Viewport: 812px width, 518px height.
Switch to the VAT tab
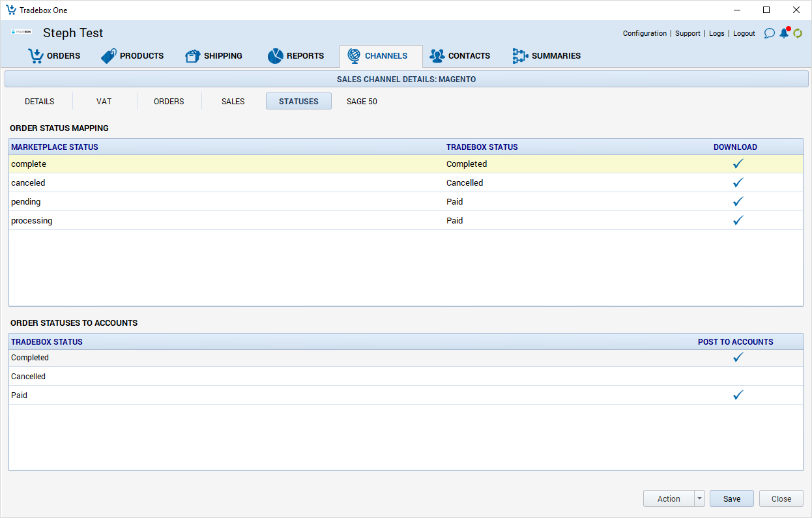click(104, 102)
